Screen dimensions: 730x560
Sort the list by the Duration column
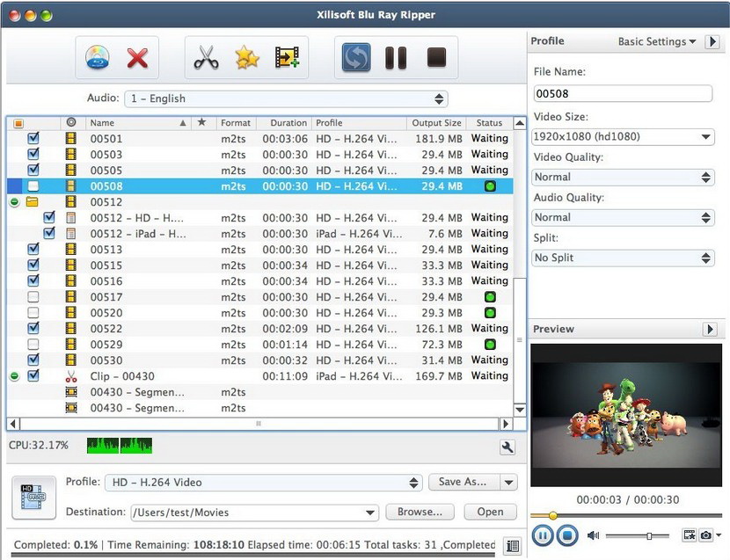pyautogui.click(x=285, y=123)
